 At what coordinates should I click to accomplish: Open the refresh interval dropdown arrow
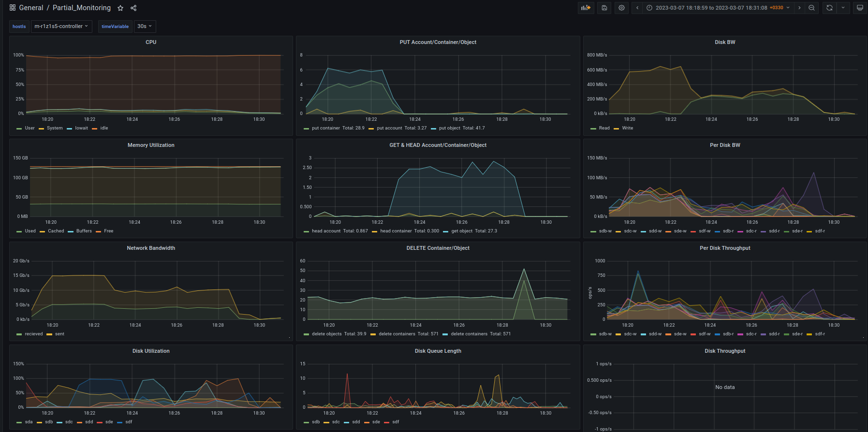[843, 8]
